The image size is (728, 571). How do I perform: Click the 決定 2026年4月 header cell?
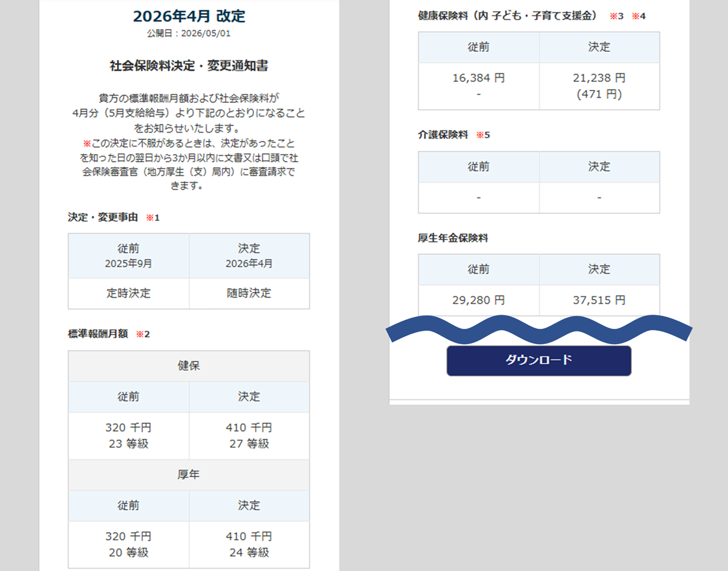pos(249,256)
